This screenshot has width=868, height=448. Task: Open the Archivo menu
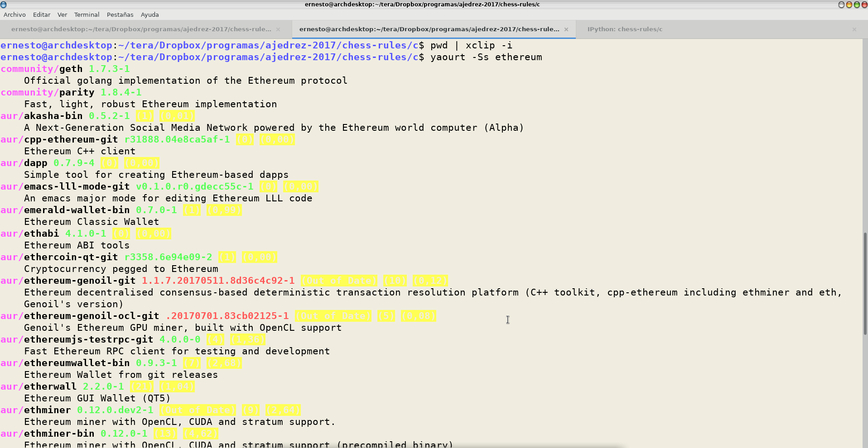point(14,14)
